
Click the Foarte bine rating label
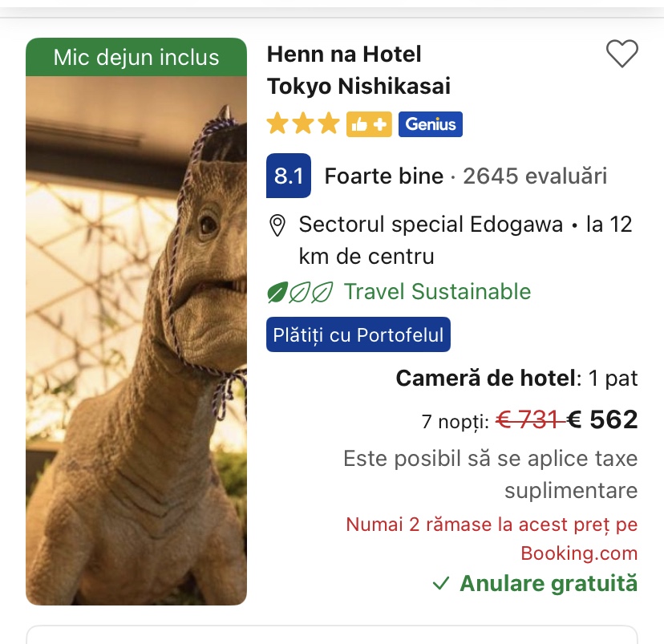point(383,176)
